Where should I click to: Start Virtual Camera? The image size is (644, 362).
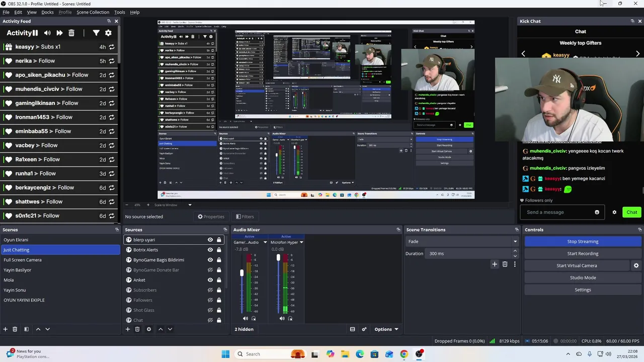click(x=577, y=265)
